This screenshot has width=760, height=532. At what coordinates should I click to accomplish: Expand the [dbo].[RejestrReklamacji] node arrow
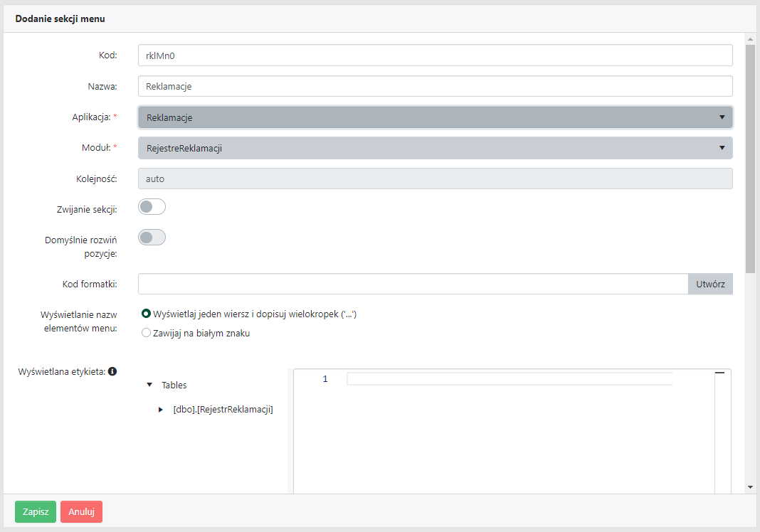(161, 410)
